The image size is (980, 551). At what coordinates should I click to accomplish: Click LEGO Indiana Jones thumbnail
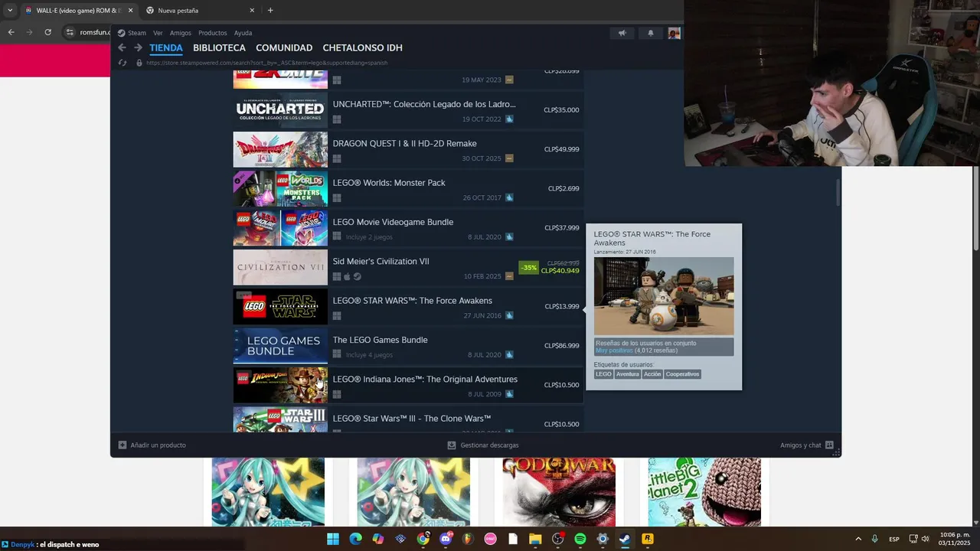point(280,385)
